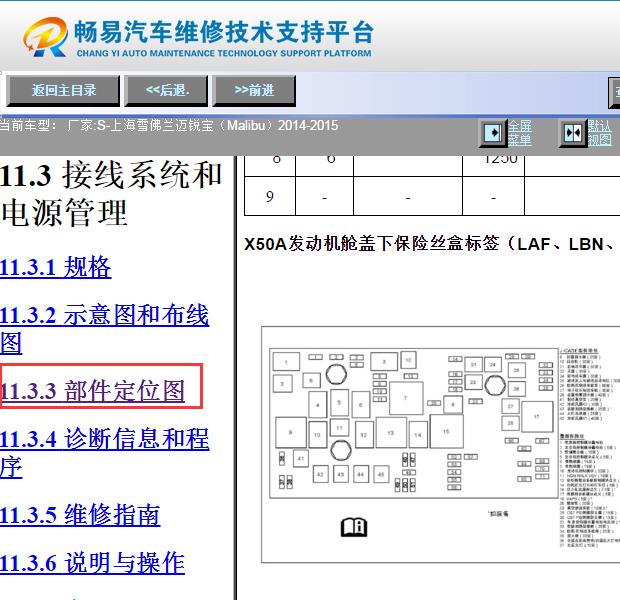The height and width of the screenshot is (600, 620).
Task: Click the X50A发动机舱盖下保险丝盒标签 heading
Action: 431,244
